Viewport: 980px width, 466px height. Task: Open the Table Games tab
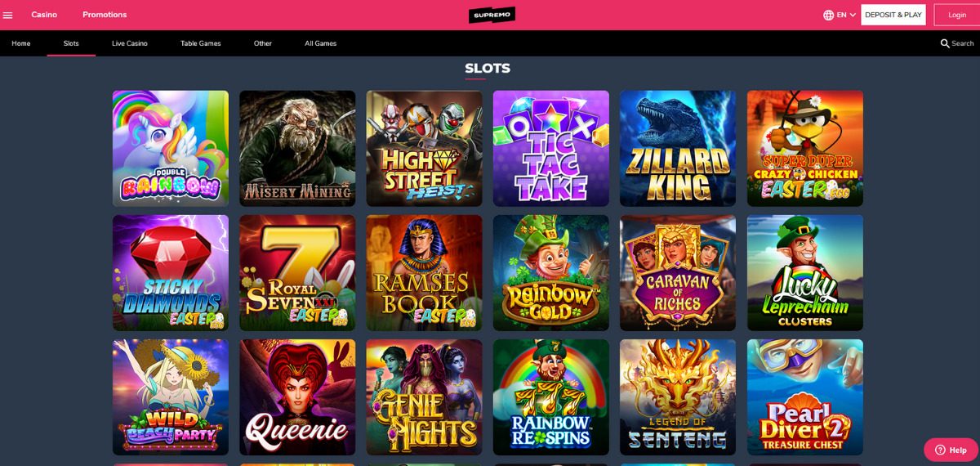click(201, 43)
